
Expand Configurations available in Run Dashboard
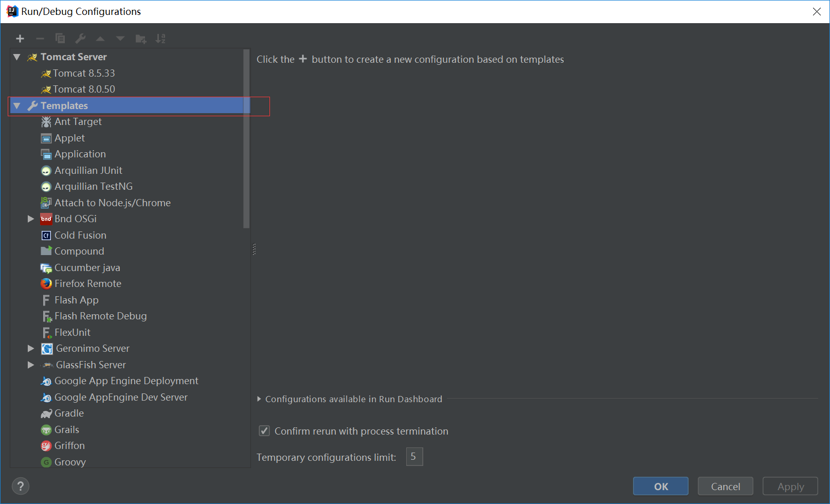click(x=259, y=399)
